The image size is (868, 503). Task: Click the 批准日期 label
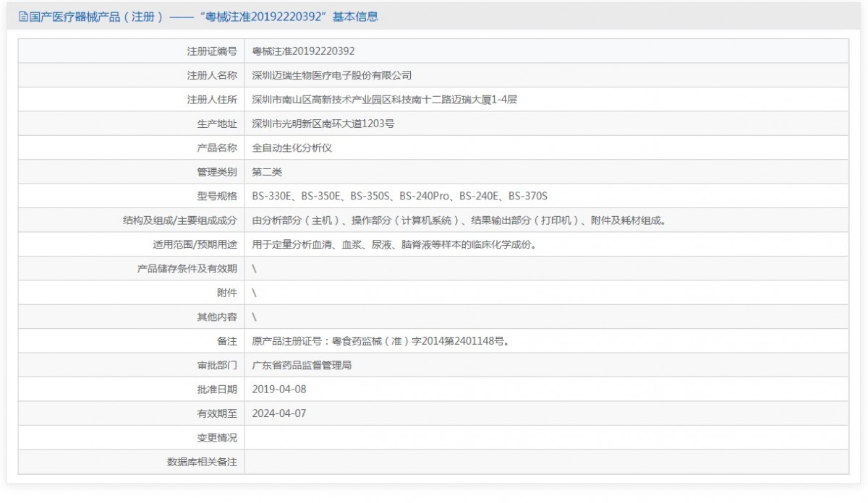click(217, 390)
